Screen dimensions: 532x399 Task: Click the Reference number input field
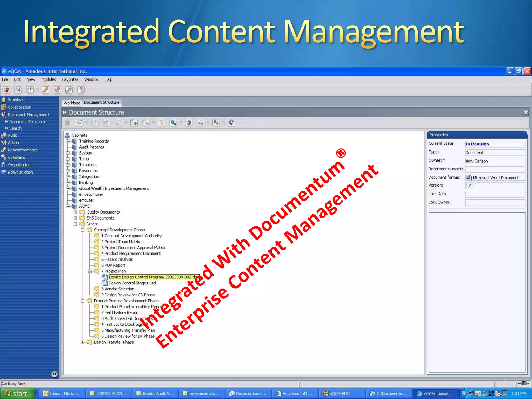click(495, 169)
